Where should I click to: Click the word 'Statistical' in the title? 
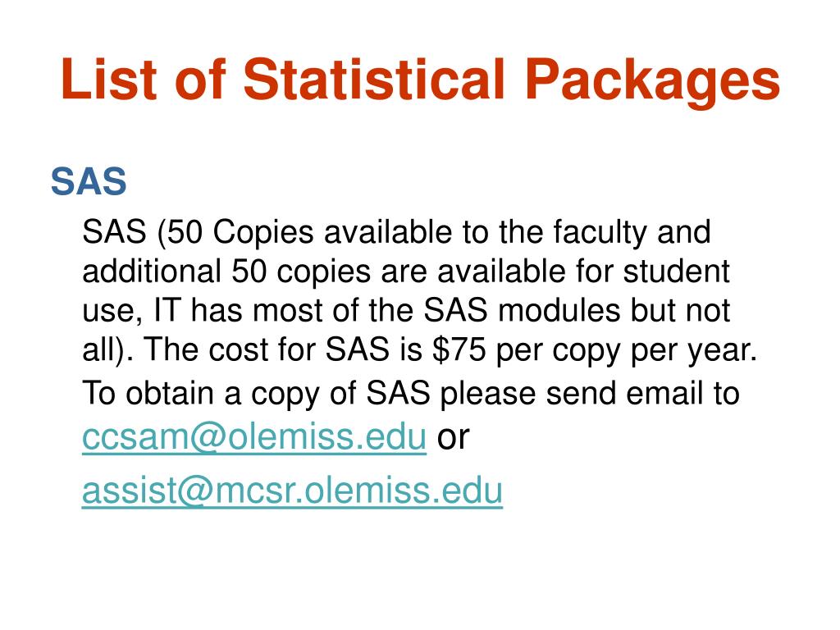click(373, 79)
